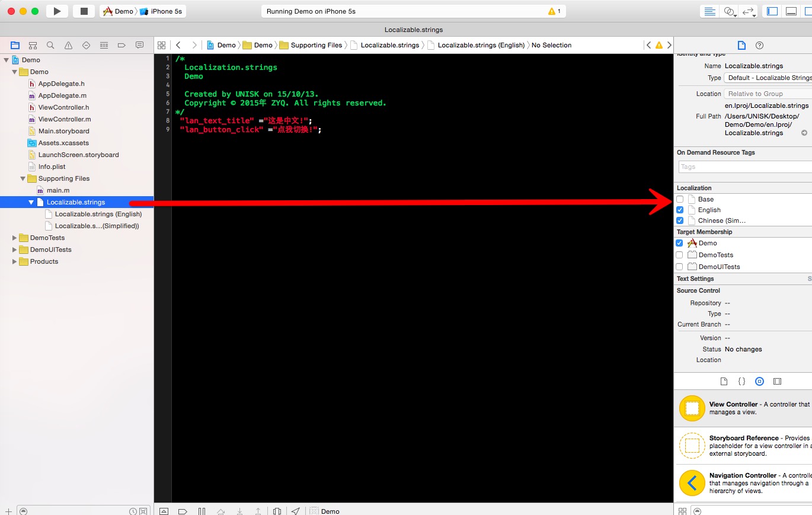Viewport: 812px width, 515px height.
Task: Select the Standard editor button
Action: (709, 11)
